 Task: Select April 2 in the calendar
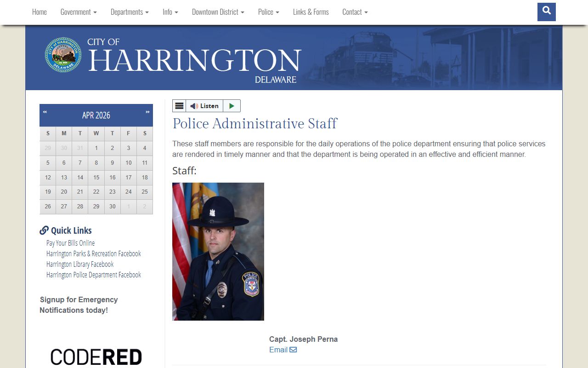coord(113,148)
